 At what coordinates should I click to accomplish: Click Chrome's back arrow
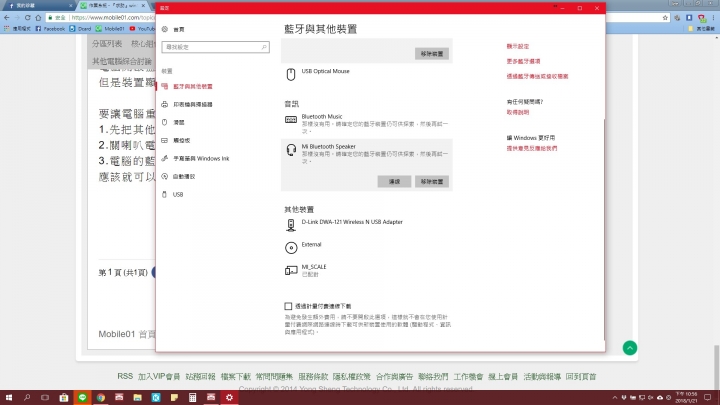click(x=6, y=17)
